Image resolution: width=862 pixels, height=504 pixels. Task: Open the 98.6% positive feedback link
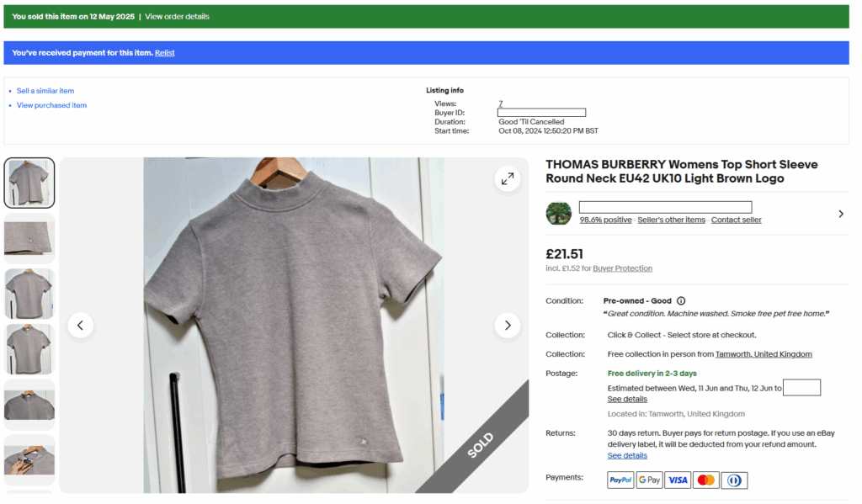(605, 220)
